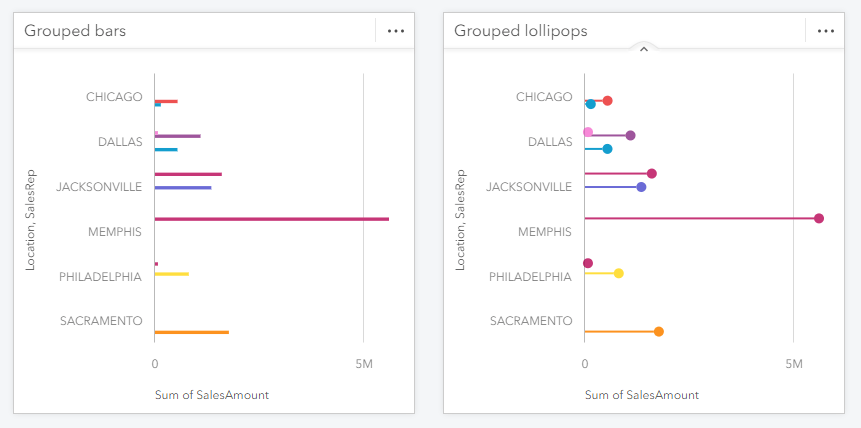The image size is (861, 428).
Task: Click the Grouped lollipops card title
Action: 520,31
